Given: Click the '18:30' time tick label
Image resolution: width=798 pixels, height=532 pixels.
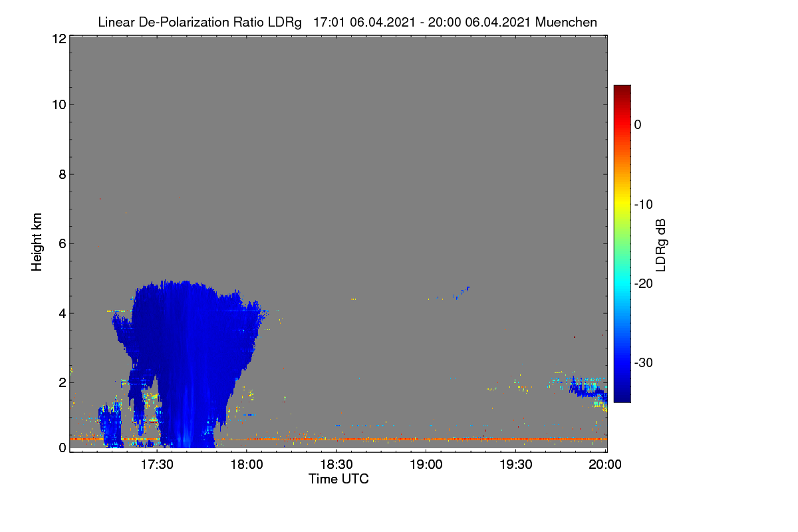Looking at the screenshot, I should (x=336, y=465).
